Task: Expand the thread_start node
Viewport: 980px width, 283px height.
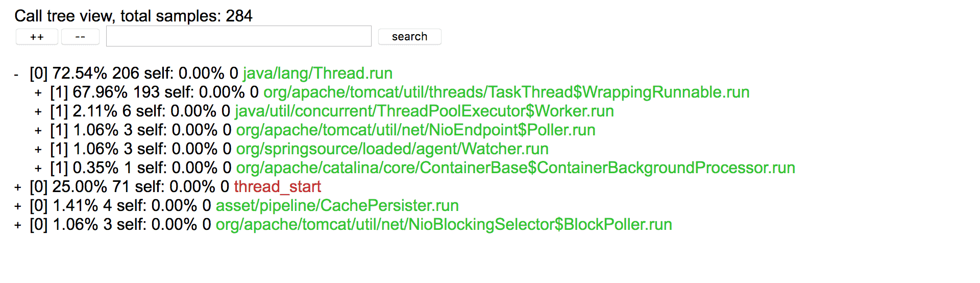Action: pyautogui.click(x=18, y=187)
